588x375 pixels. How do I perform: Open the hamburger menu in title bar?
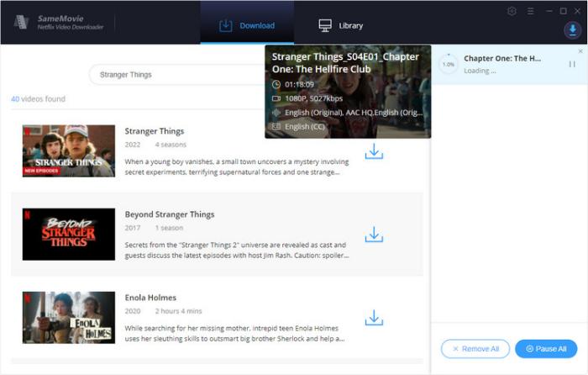529,11
